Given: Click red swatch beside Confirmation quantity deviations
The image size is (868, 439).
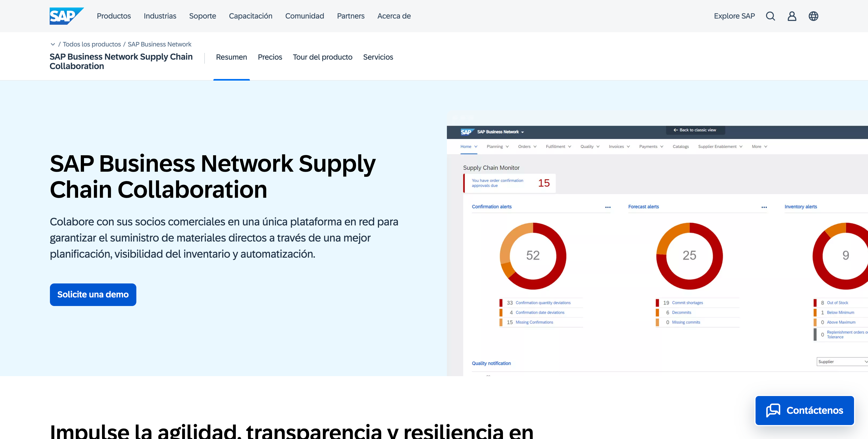Looking at the screenshot, I should 501,303.
